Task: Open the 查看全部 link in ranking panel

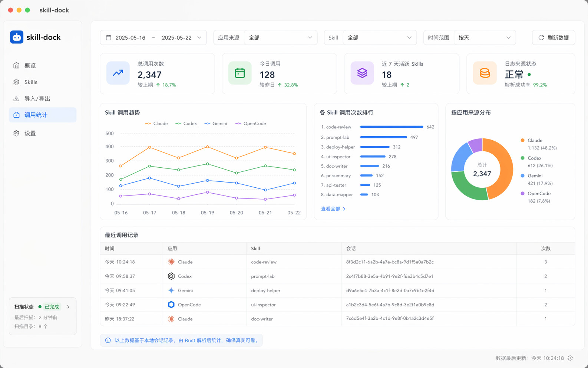Action: (333, 209)
